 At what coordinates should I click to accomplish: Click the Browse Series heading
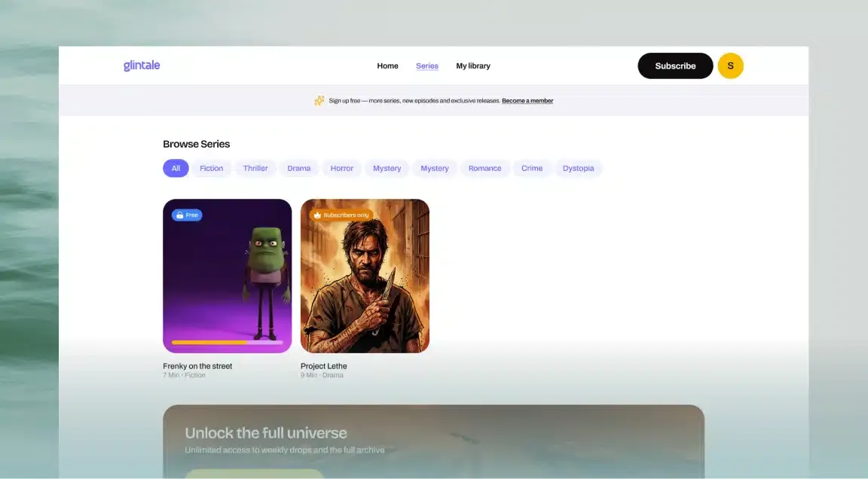pos(197,144)
